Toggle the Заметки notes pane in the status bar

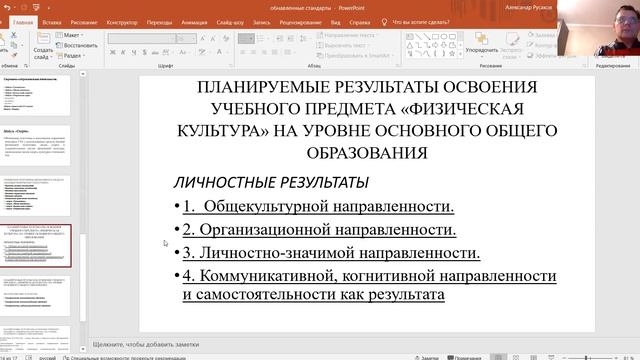click(427, 358)
